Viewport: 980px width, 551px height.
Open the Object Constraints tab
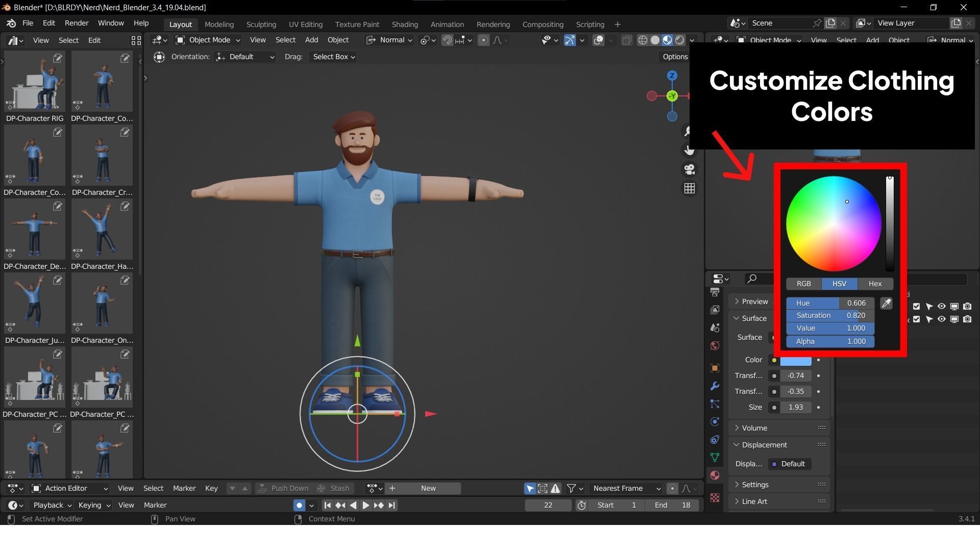[715, 440]
